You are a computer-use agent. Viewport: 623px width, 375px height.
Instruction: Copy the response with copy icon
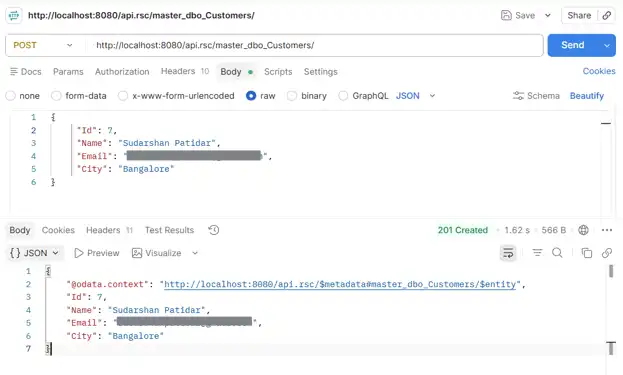(586, 253)
